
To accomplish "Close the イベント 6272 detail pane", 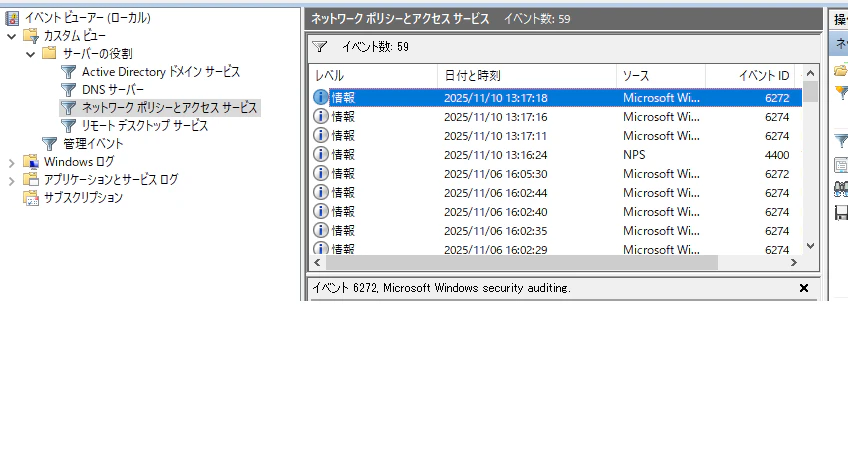I will tap(804, 288).
